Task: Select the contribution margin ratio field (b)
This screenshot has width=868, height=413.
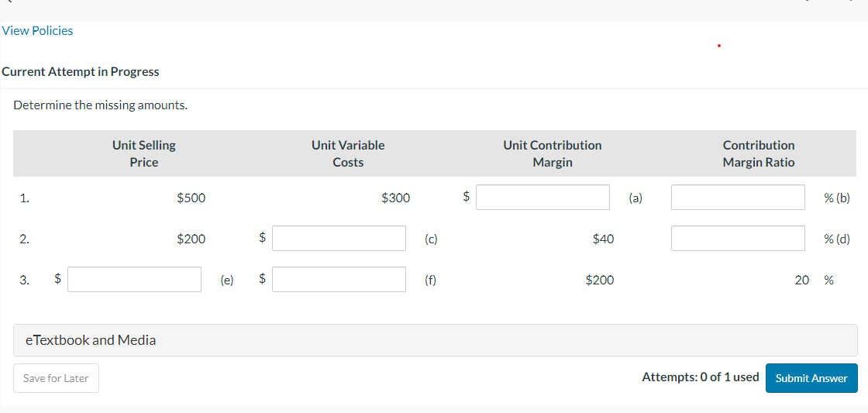Action: tap(738, 198)
